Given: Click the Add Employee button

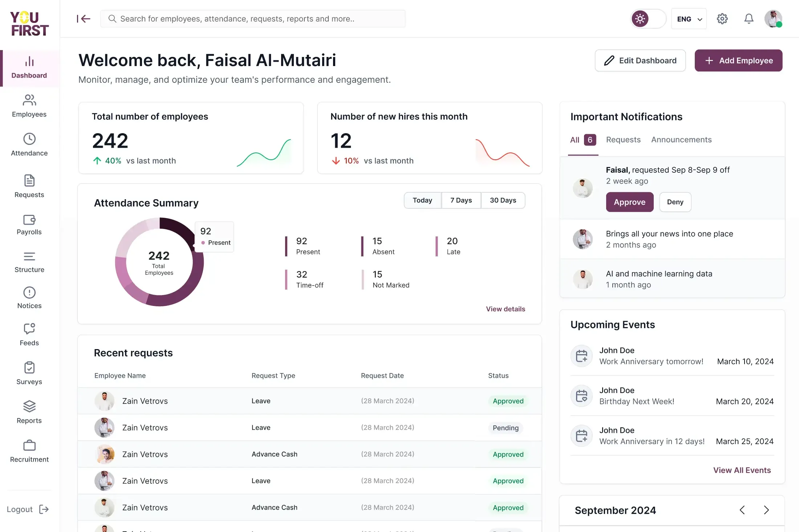Looking at the screenshot, I should pyautogui.click(x=739, y=61).
